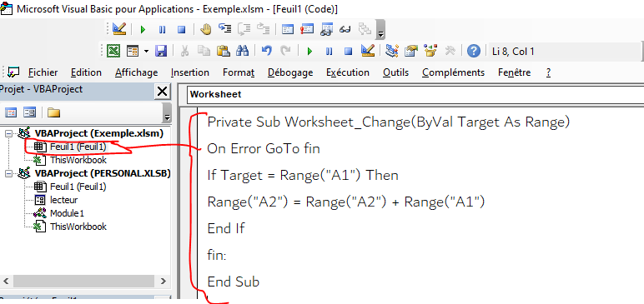Open Project panel toolbar options arrow
Screen dimensions: 644x304
point(167,112)
